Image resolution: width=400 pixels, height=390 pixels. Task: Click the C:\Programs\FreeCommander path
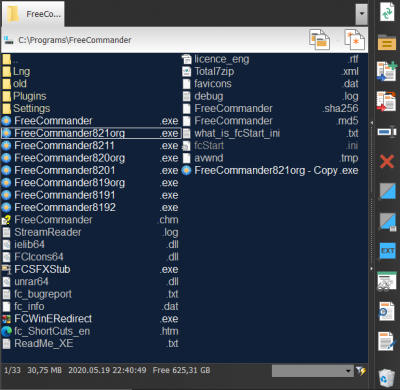pos(75,40)
